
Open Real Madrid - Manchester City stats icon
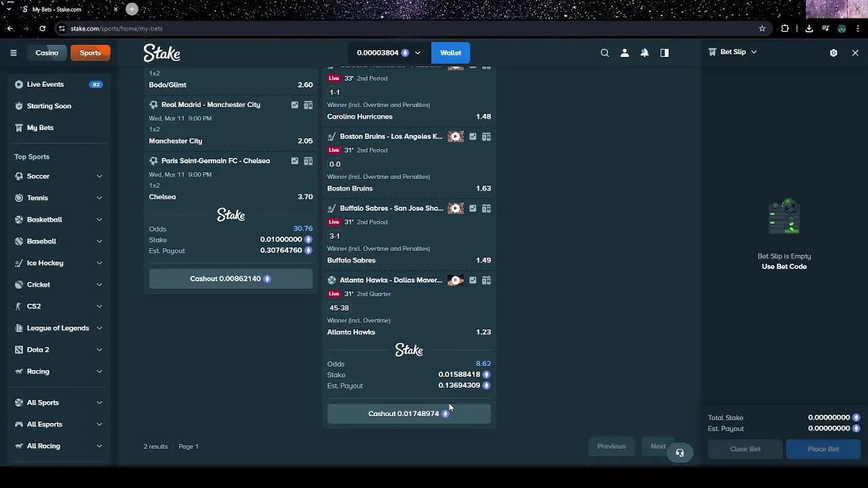[295, 105]
